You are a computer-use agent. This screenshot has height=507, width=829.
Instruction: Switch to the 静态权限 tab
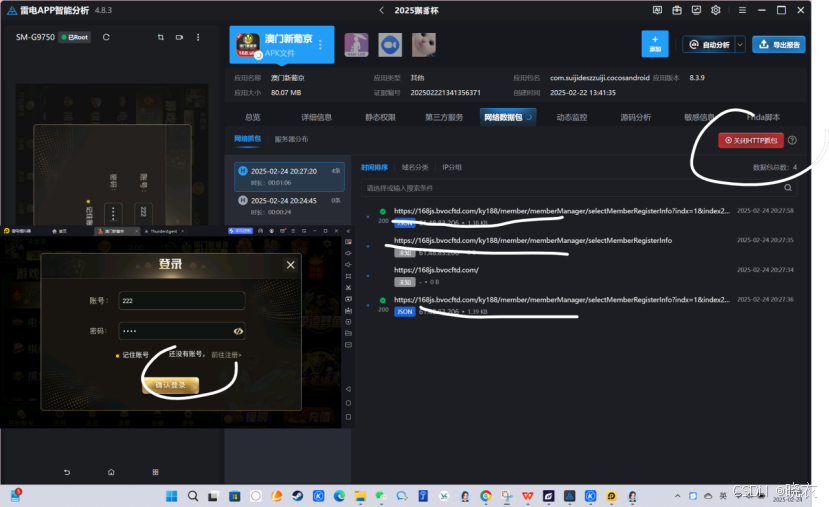[380, 117]
